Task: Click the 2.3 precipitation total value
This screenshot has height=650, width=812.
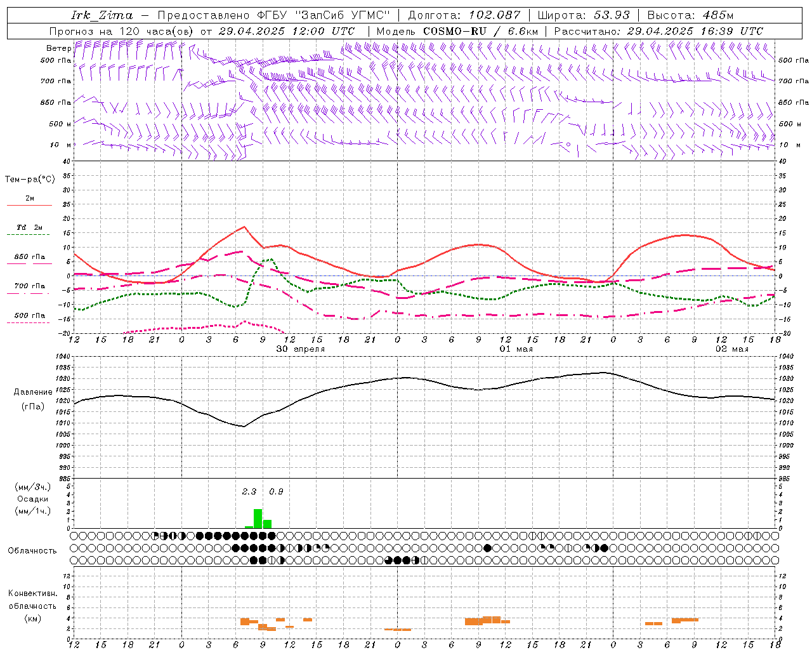Action: (249, 491)
